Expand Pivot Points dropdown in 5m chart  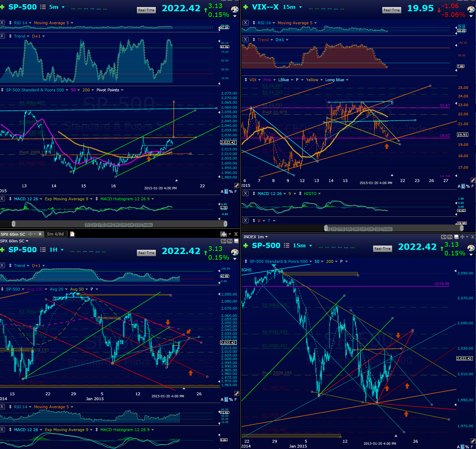(122, 90)
